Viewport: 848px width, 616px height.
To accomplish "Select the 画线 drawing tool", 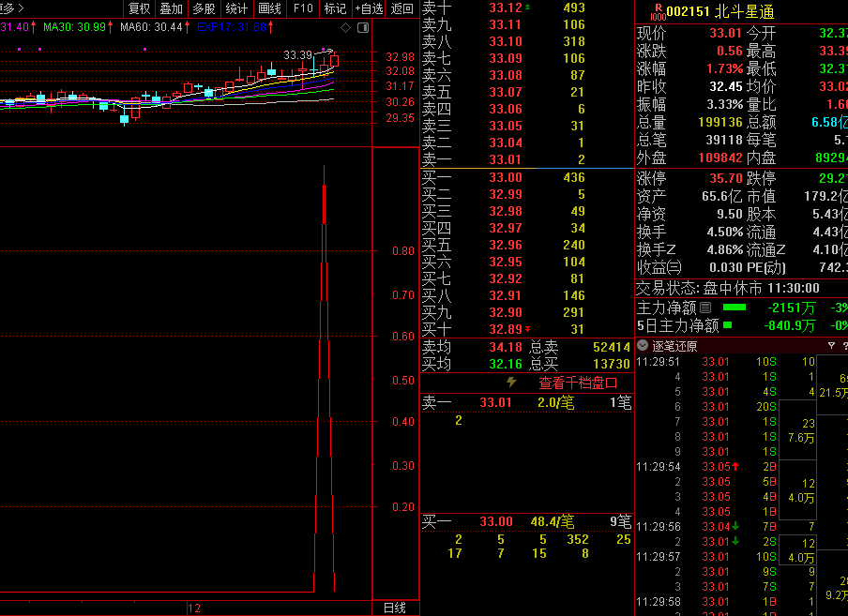I will point(269,8).
